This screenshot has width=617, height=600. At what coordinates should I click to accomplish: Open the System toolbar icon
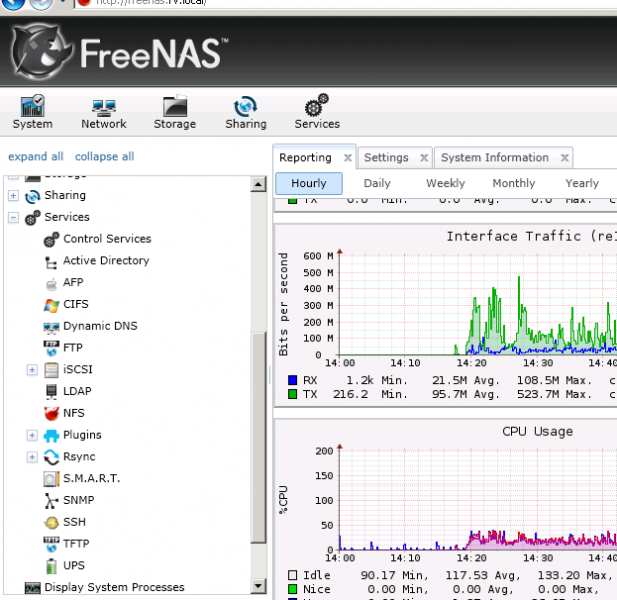[x=32, y=112]
